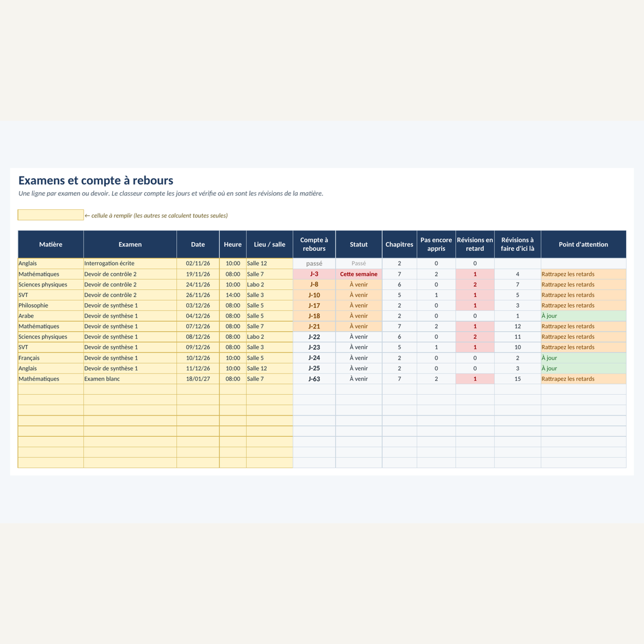This screenshot has height=644, width=644.
Task: Click the date cell '03/12/26'
Action: [x=198, y=305]
